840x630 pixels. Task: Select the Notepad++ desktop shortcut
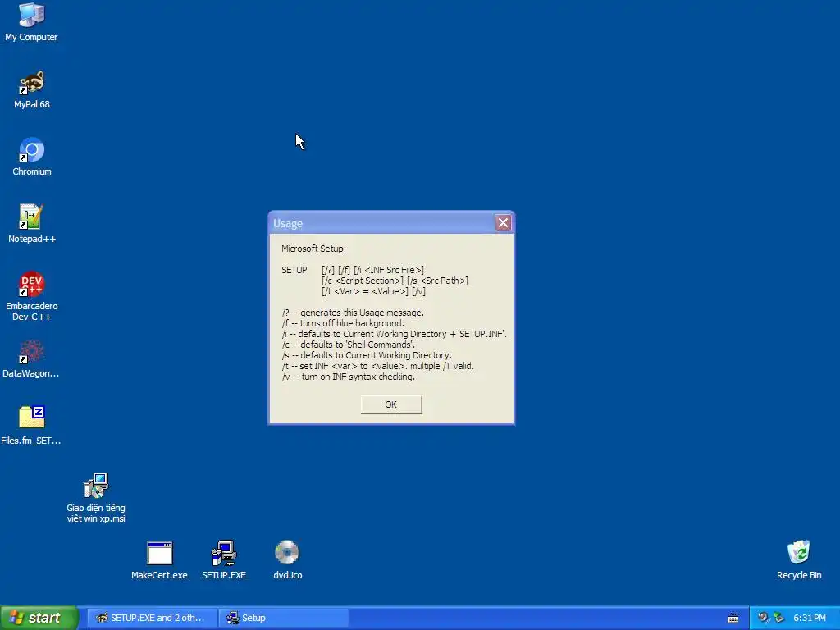pyautogui.click(x=32, y=225)
